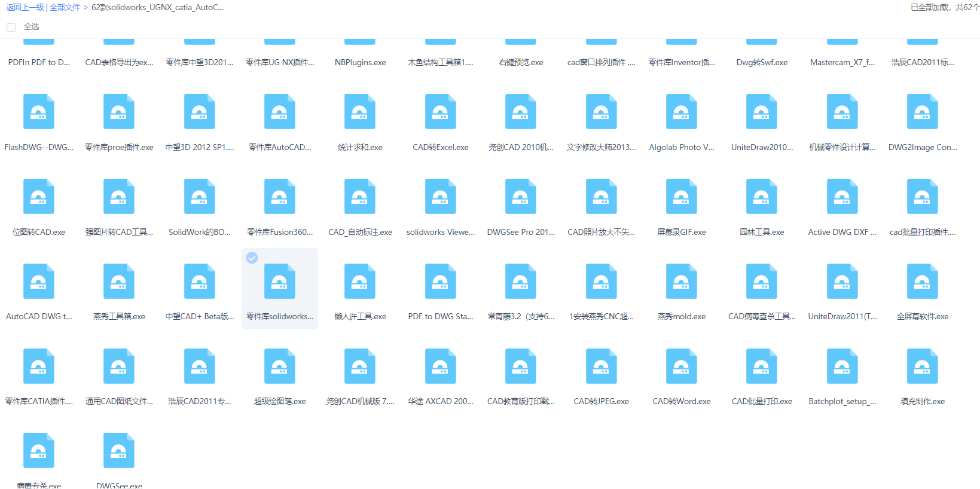980x489 pixels.
Task: Click the 华途 AXCAD 200 file icon
Action: pyautogui.click(x=441, y=366)
